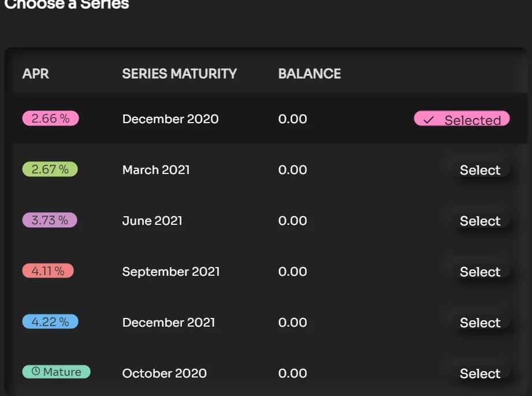Click the SERIES MATURITY column header
The height and width of the screenshot is (396, 532).
click(x=180, y=73)
